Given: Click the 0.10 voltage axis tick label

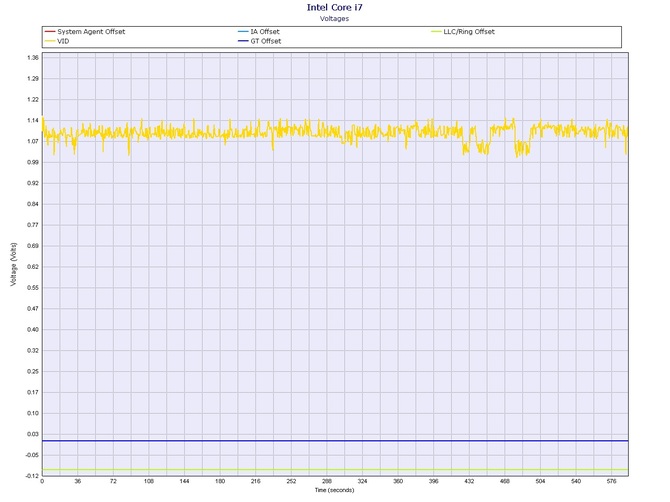Looking at the screenshot, I should pos(33,414).
